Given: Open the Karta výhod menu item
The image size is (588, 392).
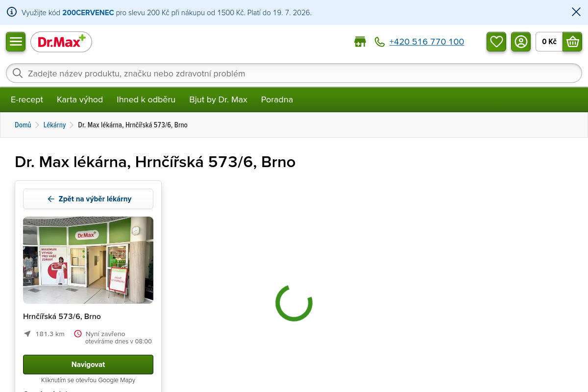Looking at the screenshot, I should (x=80, y=99).
